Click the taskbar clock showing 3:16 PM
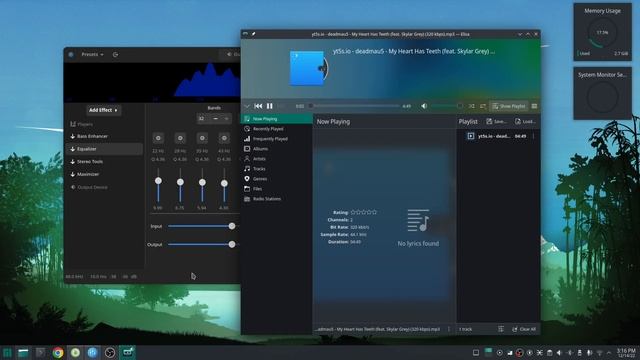This screenshot has height=360, width=640. [626, 353]
